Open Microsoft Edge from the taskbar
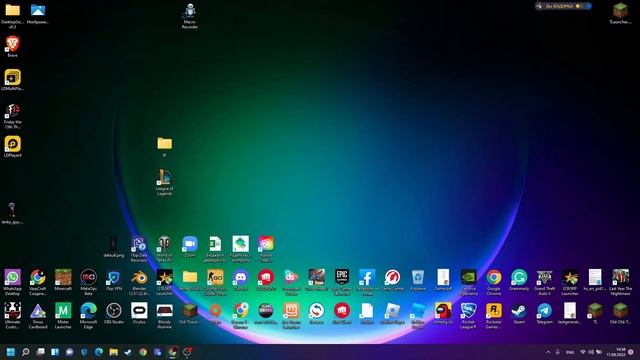640x360 pixels. [99, 351]
